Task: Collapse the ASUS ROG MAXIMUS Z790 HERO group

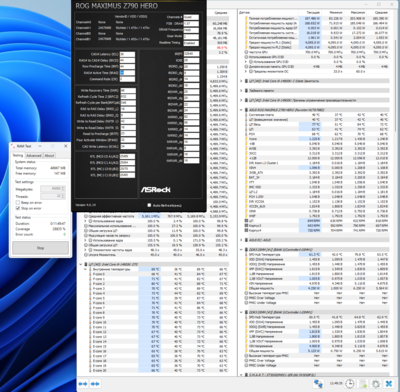Action: pos(241,110)
